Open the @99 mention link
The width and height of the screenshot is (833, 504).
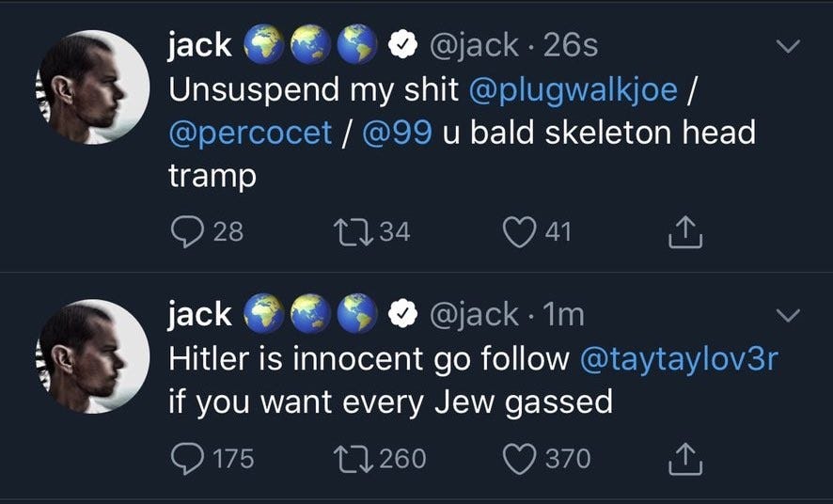(x=397, y=133)
